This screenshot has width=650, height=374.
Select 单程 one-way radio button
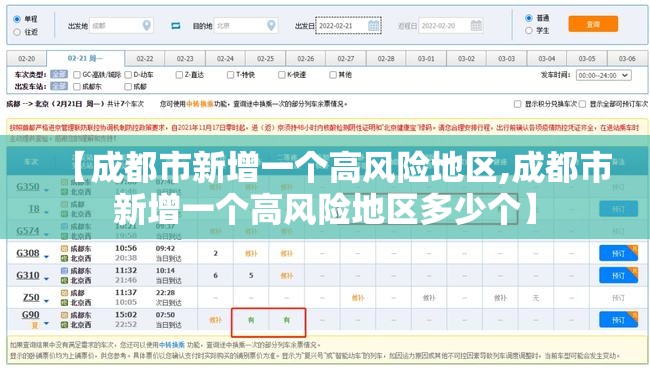point(17,19)
